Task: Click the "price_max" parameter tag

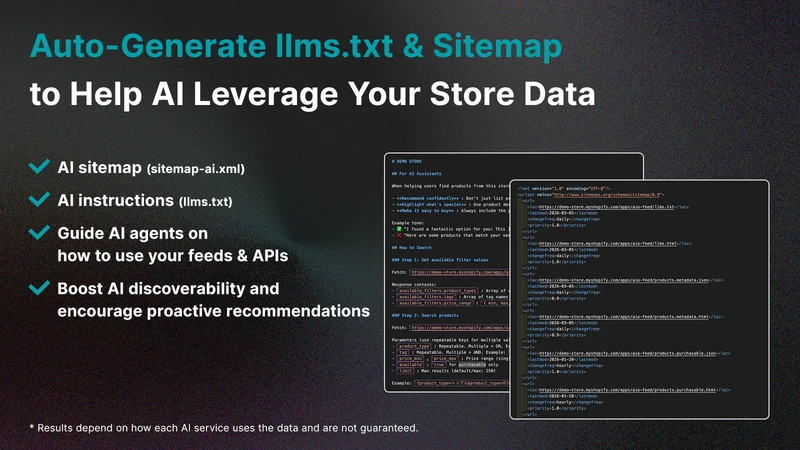Action: click(445, 359)
